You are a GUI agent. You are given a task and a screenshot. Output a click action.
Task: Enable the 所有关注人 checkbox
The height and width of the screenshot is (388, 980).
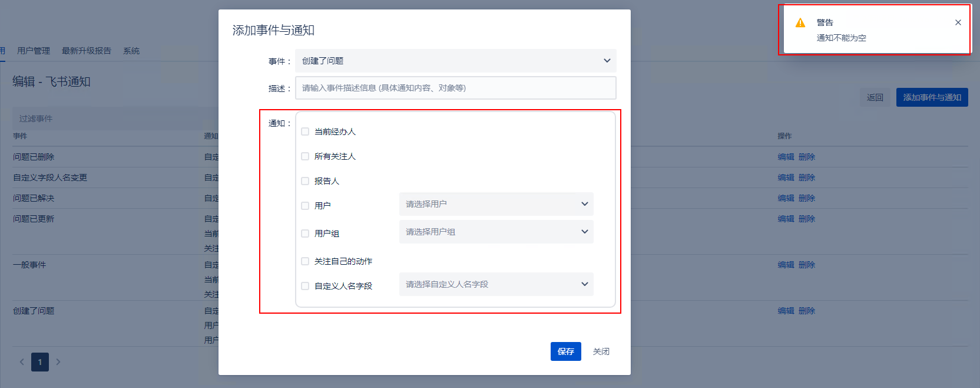[x=305, y=156]
